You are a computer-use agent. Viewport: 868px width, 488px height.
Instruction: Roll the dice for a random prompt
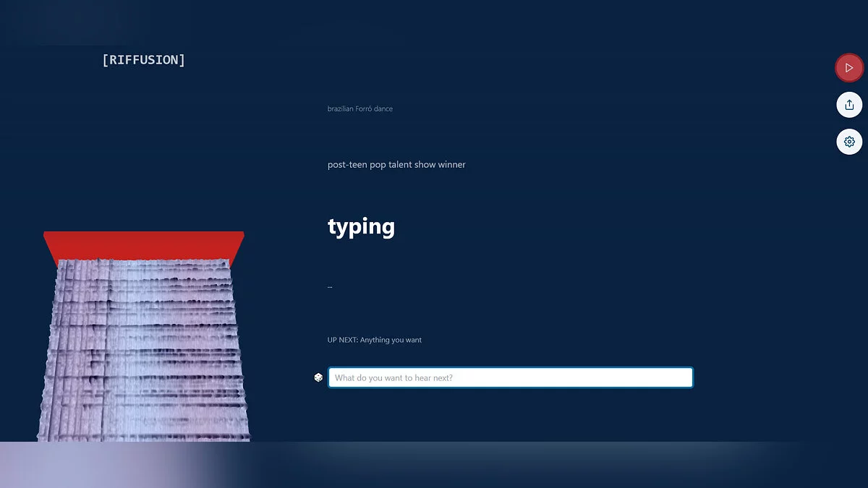click(318, 377)
